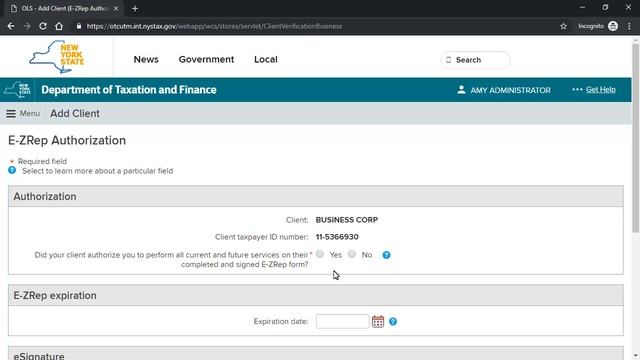The width and height of the screenshot is (640, 360).
Task: Click the browser forward arrow
Action: 27,26
